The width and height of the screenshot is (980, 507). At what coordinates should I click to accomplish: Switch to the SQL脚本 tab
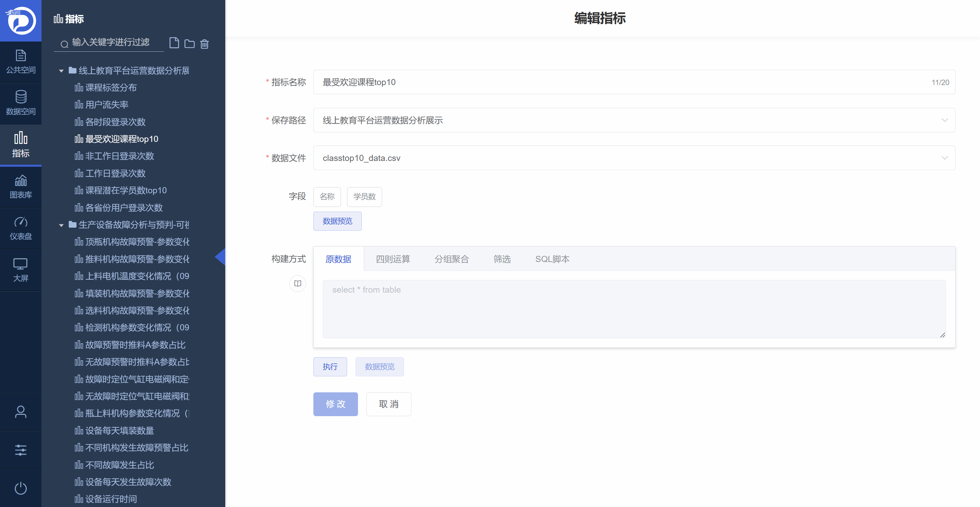tap(552, 259)
